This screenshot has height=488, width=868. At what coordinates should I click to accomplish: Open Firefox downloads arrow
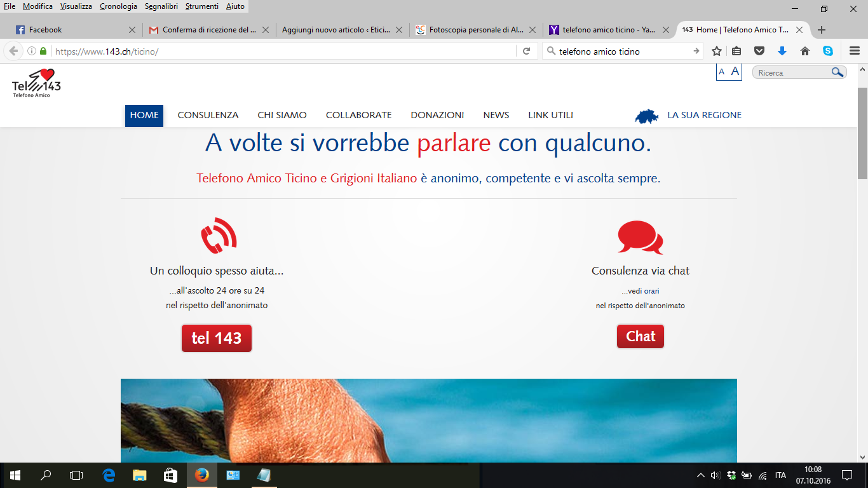(x=782, y=51)
